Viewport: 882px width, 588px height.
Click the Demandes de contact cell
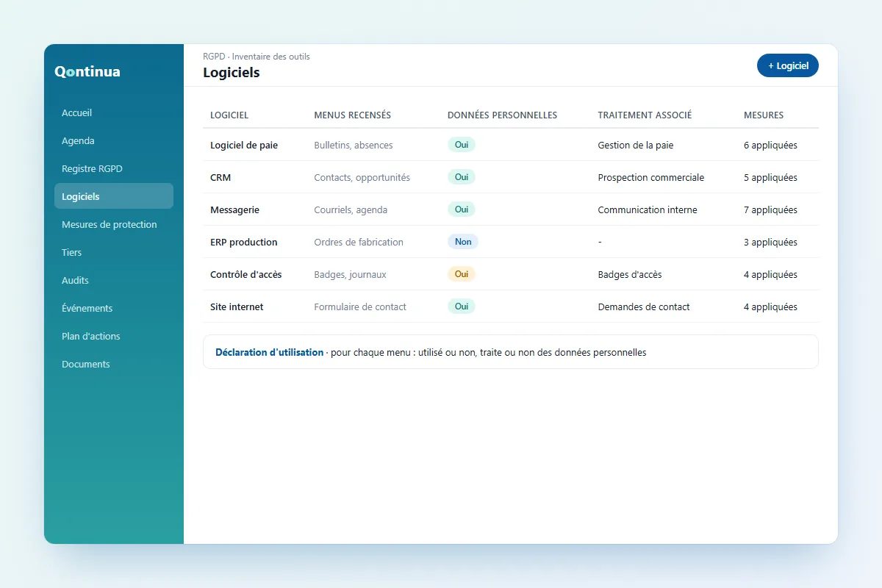[x=644, y=307]
